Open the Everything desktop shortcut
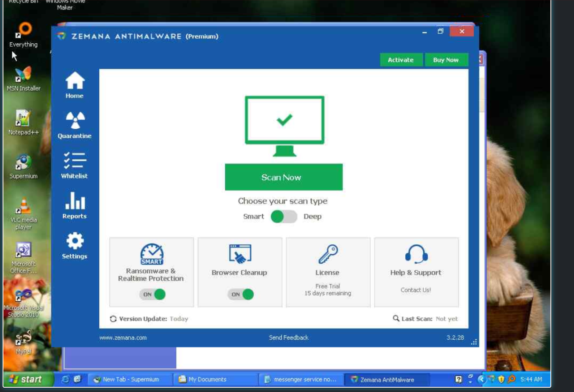574x392 pixels. [23, 35]
